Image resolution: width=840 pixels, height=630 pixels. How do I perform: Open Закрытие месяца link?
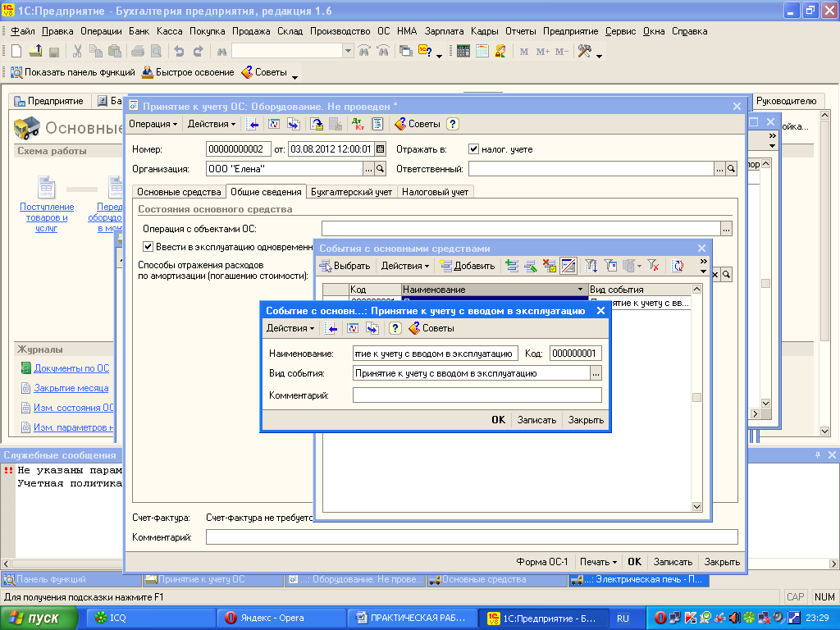coord(71,388)
